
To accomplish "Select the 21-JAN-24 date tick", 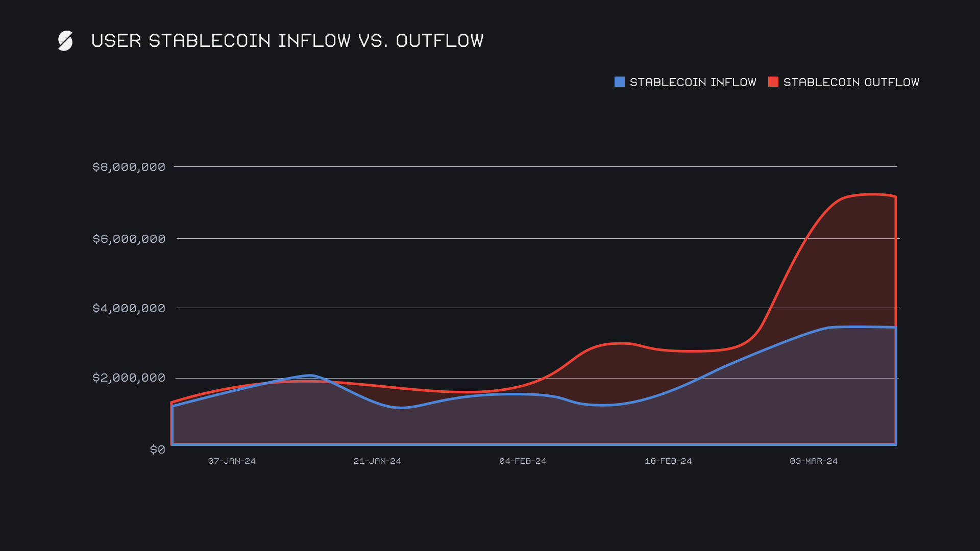I will tap(377, 461).
